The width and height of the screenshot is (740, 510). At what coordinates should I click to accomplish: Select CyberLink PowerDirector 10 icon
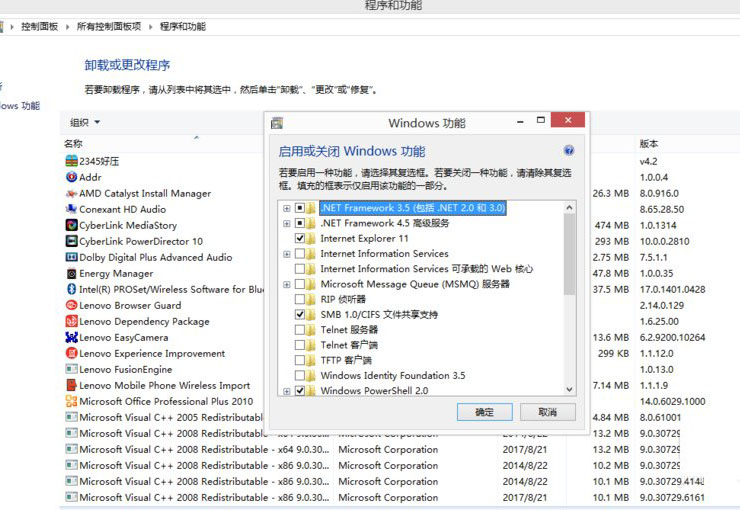click(71, 241)
